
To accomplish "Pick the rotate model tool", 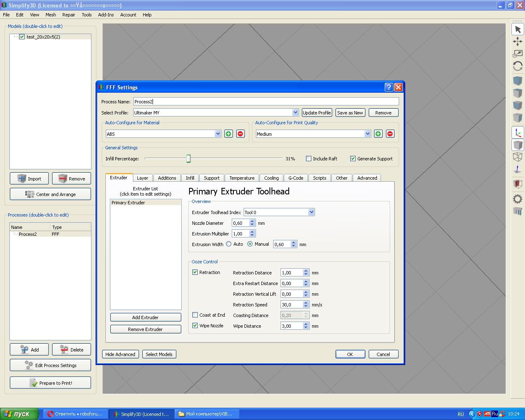I will pos(518,66).
